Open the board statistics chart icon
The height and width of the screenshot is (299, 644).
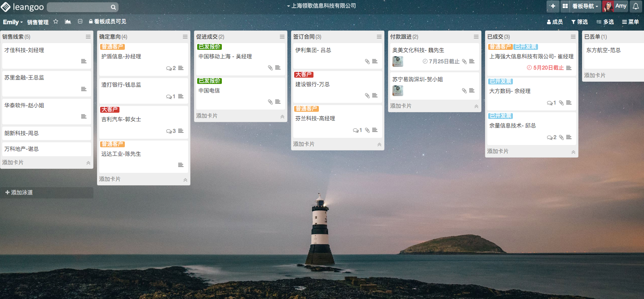[68, 22]
